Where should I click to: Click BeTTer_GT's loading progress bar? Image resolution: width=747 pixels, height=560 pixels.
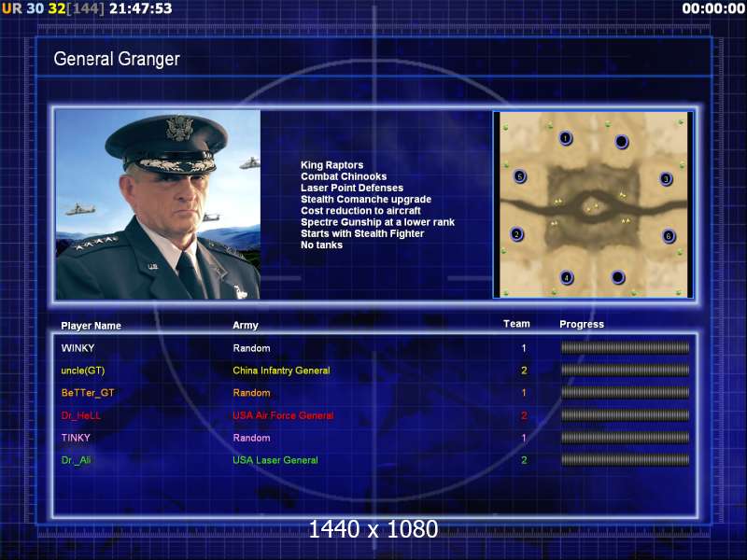coord(625,392)
